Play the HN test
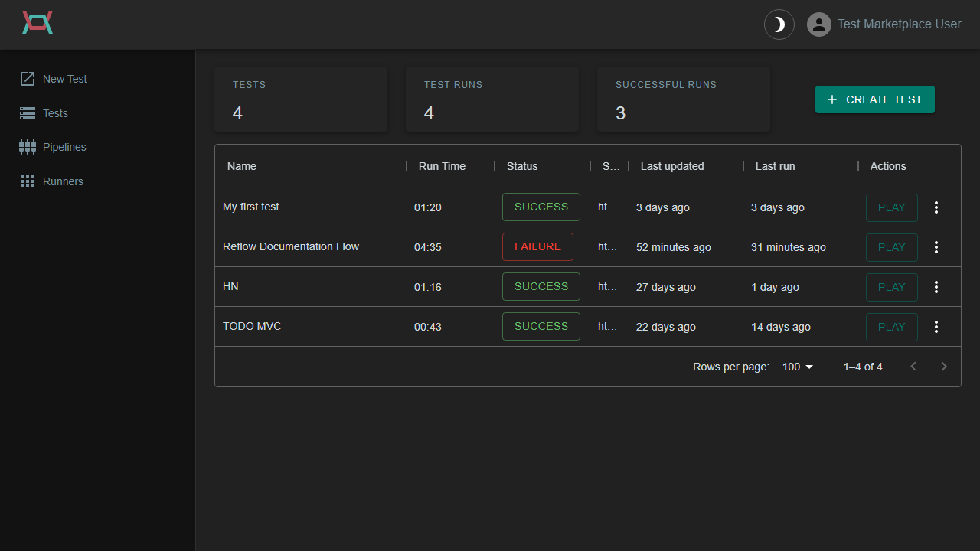Viewport: 980px width, 551px height. pyautogui.click(x=892, y=287)
